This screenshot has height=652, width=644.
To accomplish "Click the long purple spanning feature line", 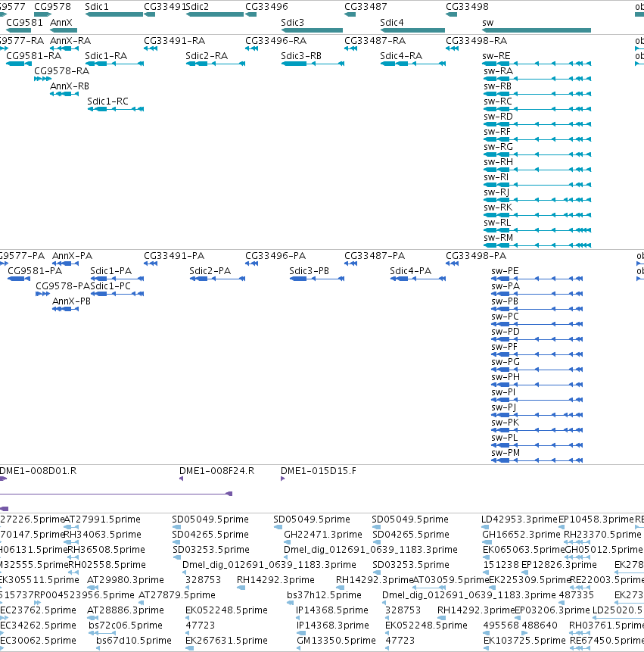I will [116, 494].
